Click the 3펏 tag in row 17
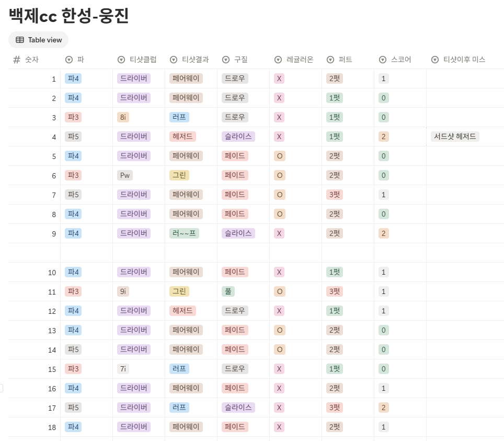The image size is (504, 441). coord(335,408)
